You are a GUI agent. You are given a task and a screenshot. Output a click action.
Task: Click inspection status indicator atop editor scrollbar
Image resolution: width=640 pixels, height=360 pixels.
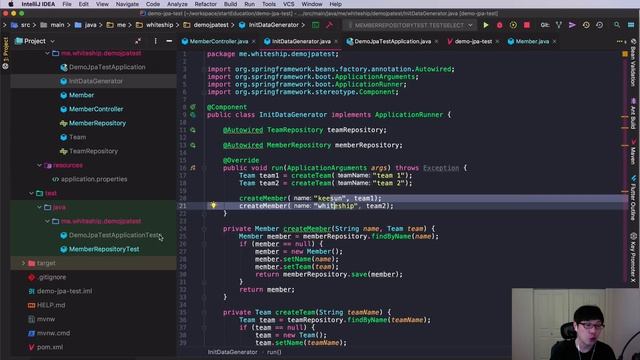[x=624, y=54]
